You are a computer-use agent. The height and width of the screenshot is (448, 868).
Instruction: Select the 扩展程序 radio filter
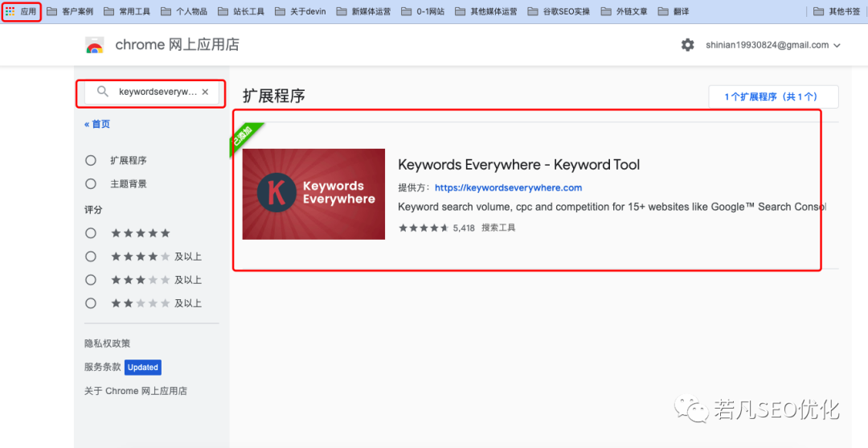coord(91,161)
